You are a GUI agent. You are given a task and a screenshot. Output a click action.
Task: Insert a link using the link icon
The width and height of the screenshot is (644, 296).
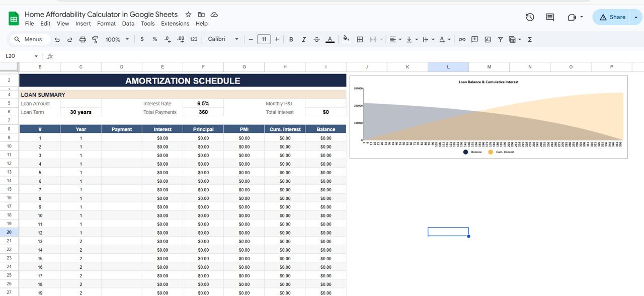click(462, 39)
